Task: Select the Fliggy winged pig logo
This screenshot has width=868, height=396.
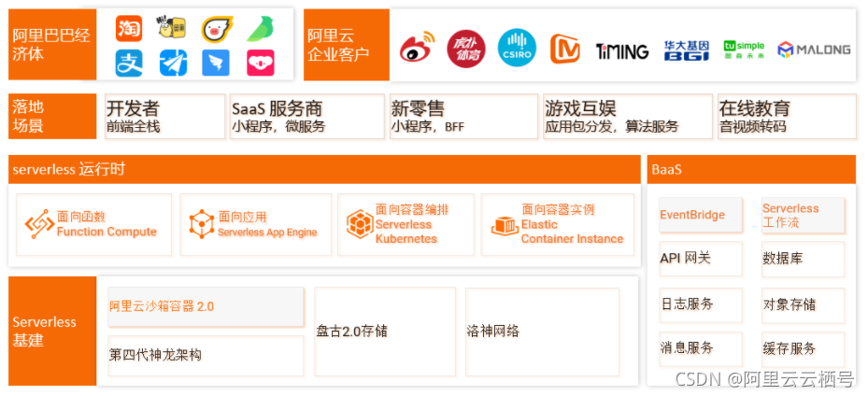Action: coord(217,29)
